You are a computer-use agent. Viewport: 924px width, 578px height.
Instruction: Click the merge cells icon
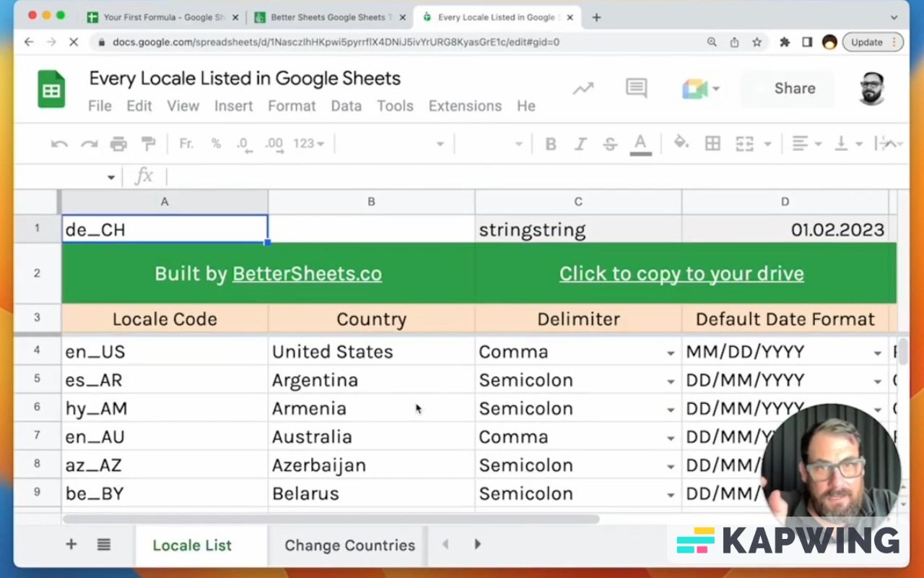coord(744,144)
